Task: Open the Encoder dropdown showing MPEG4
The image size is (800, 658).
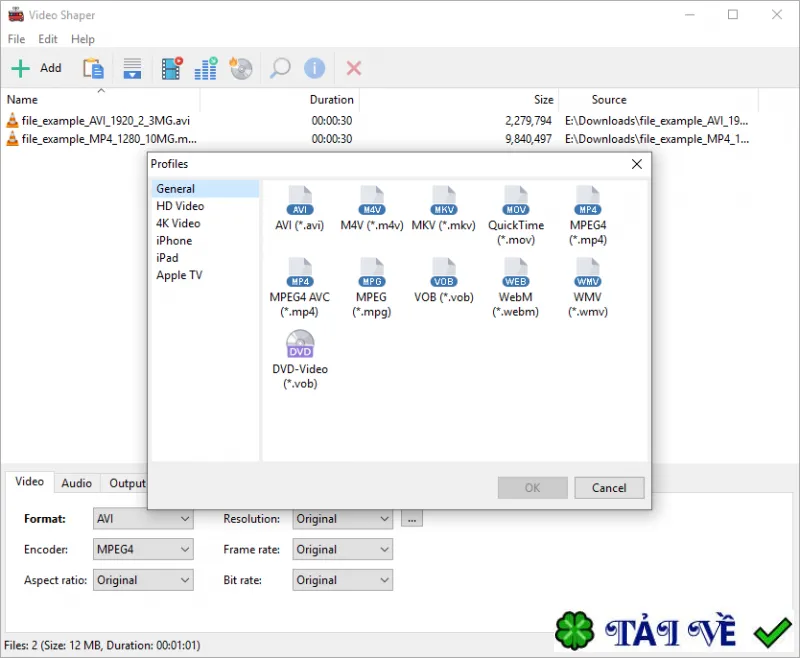Action: 143,549
